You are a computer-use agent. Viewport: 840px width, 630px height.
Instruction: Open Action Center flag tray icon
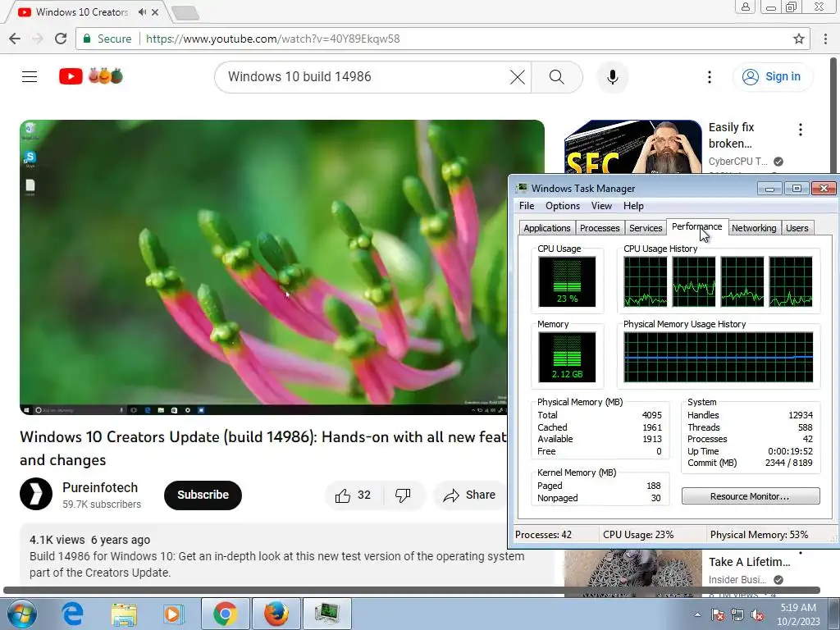(718, 614)
